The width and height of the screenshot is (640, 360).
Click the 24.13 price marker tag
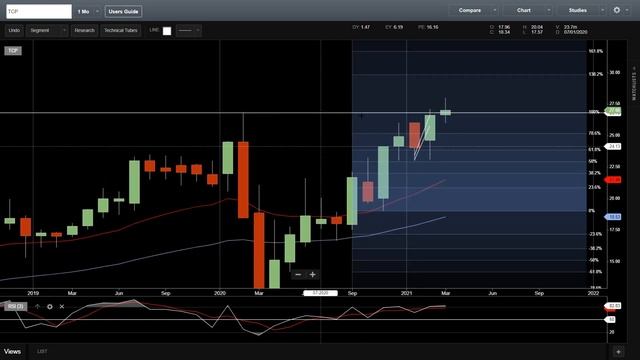(613, 146)
